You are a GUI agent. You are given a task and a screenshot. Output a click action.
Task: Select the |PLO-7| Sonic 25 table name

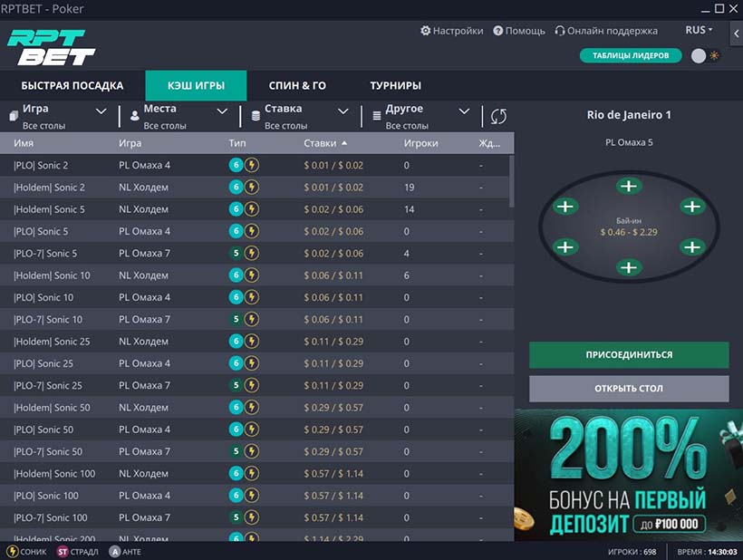[x=48, y=386]
